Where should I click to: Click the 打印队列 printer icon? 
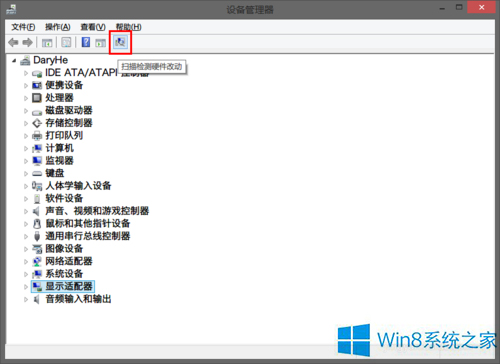(x=37, y=136)
